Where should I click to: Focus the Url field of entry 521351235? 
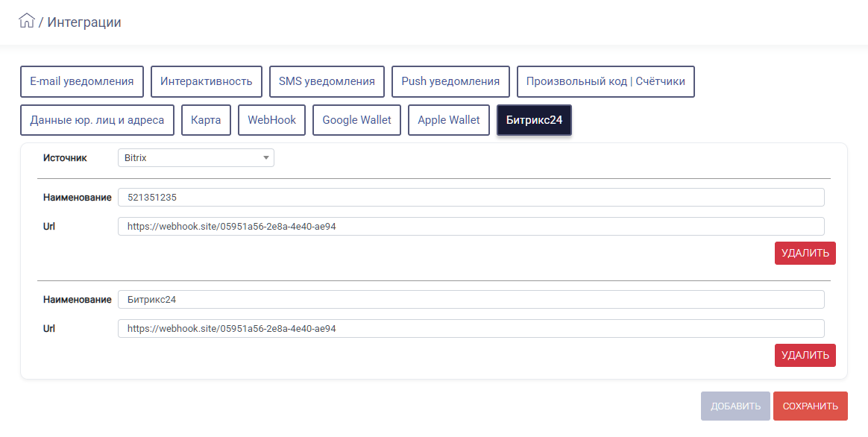tap(471, 227)
